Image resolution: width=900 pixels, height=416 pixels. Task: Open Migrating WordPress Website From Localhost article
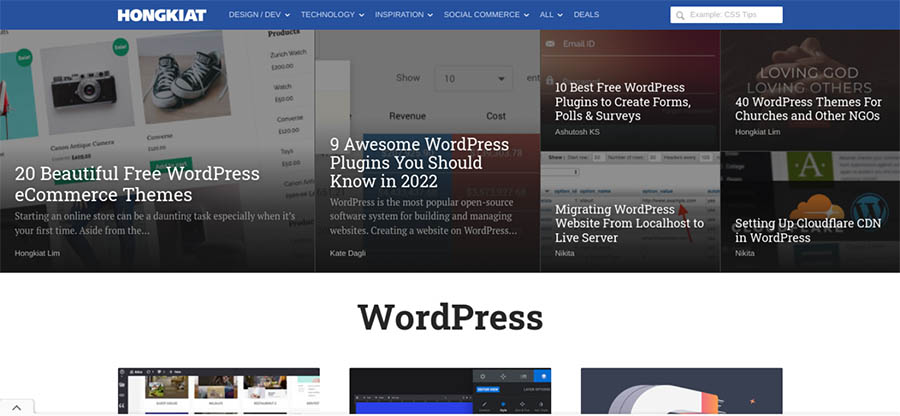click(629, 223)
